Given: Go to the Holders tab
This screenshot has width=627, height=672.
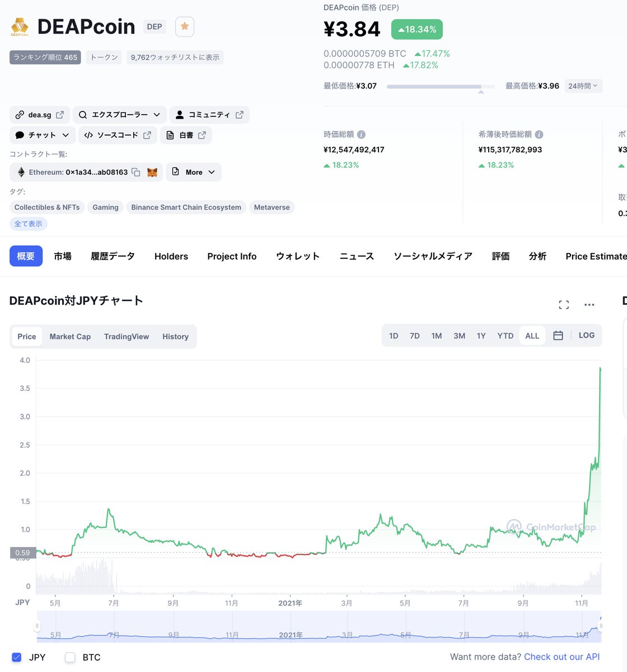Looking at the screenshot, I should click(x=171, y=256).
